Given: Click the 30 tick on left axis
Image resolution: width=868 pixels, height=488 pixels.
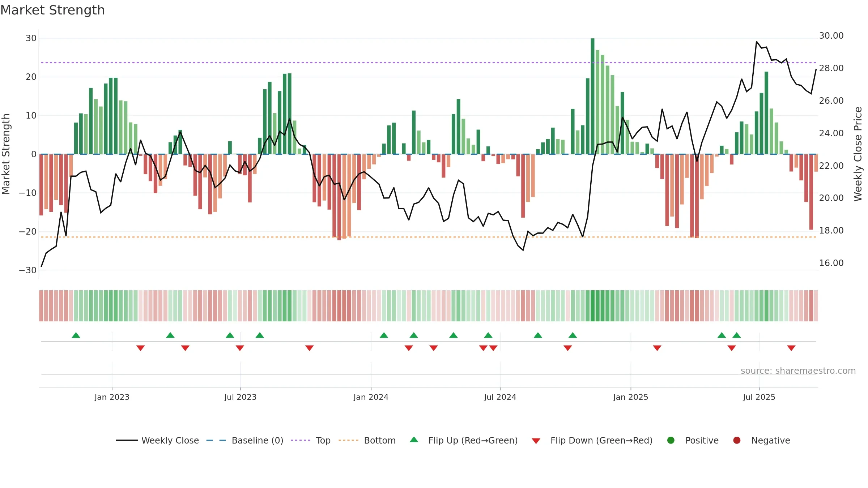Looking at the screenshot, I should [31, 38].
